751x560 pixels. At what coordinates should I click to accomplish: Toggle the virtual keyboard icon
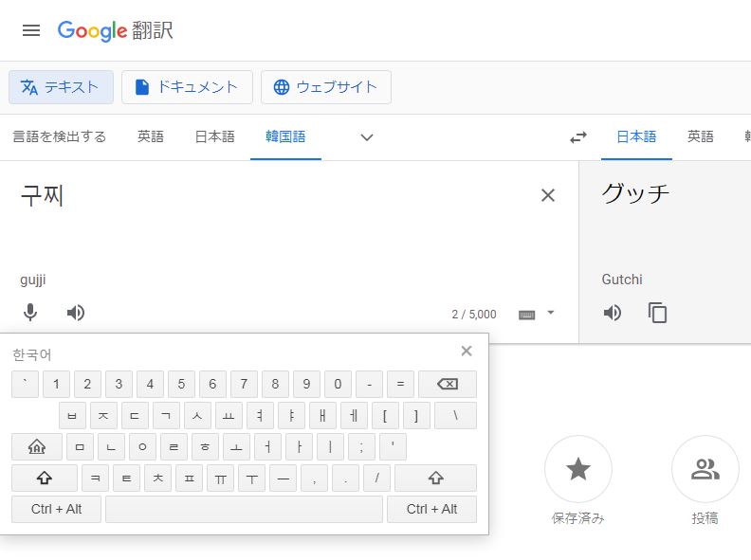pos(527,315)
